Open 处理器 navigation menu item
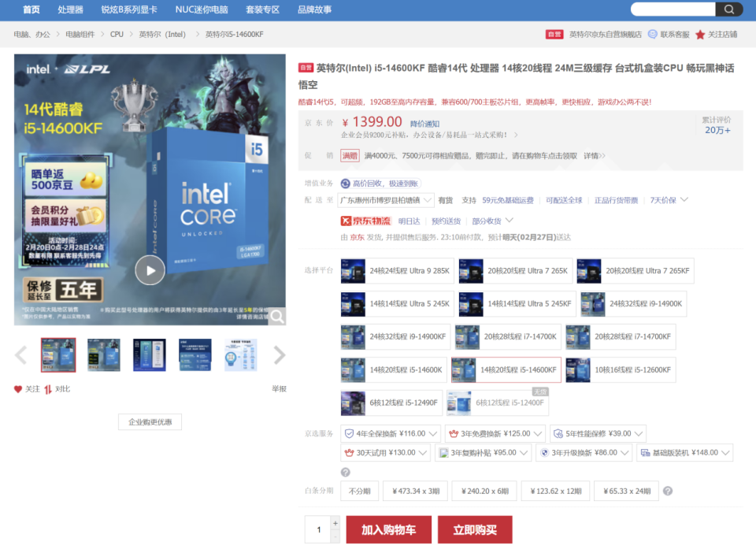The width and height of the screenshot is (756, 553). point(70,9)
